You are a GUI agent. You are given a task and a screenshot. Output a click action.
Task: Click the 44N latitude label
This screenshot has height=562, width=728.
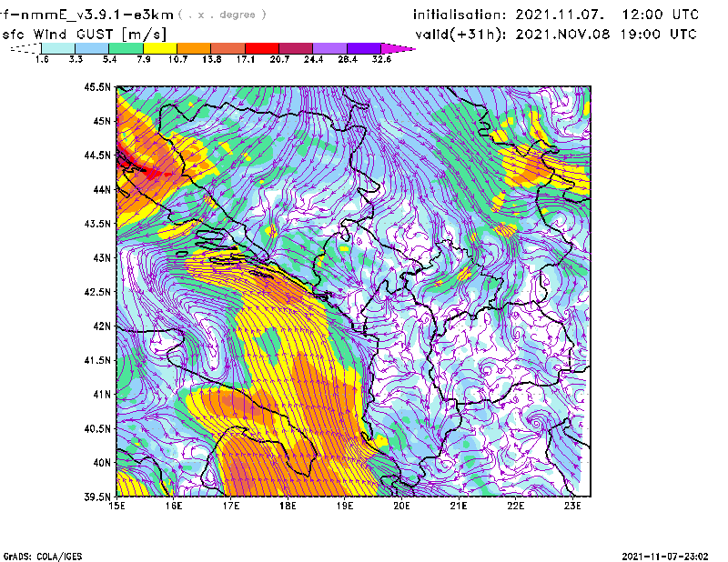tap(102, 189)
